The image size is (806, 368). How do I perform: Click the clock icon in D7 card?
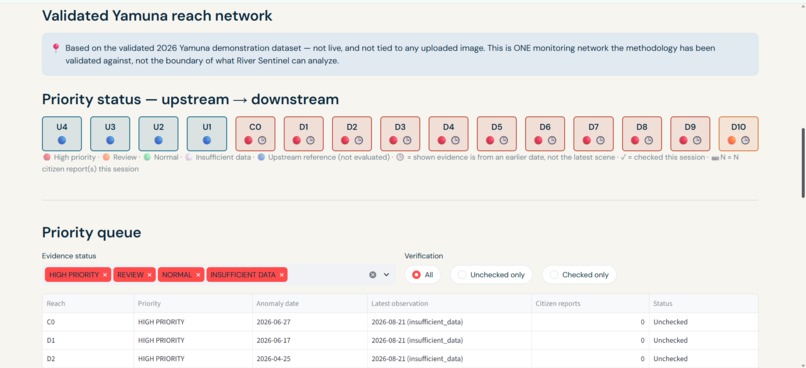tap(600, 140)
